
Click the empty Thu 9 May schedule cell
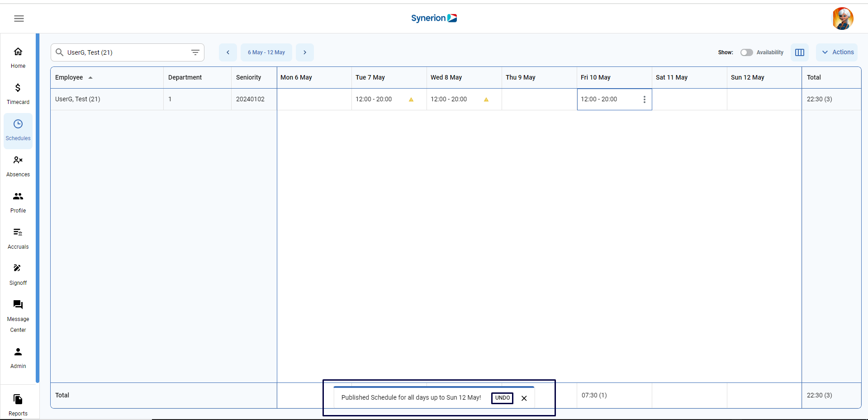[x=539, y=99]
